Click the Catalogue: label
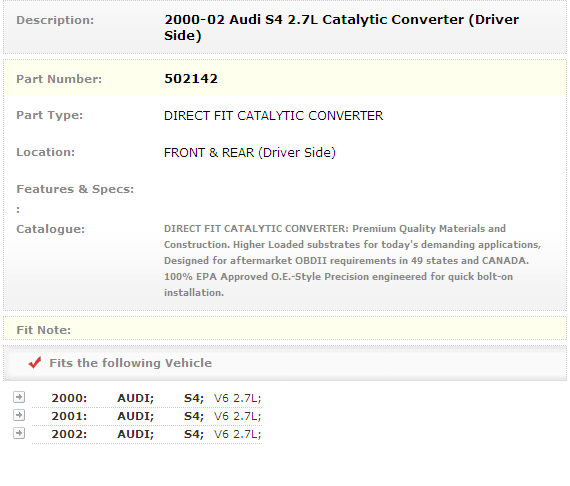 (x=50, y=229)
